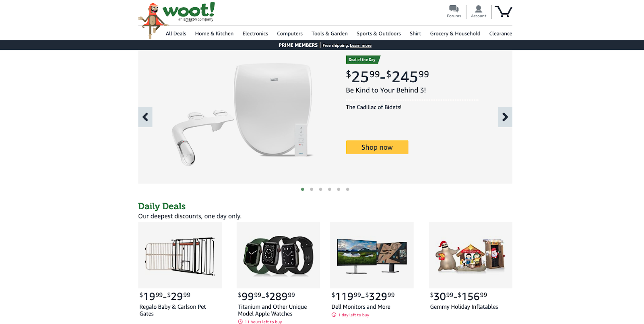This screenshot has width=644, height=324.
Task: Activate the fourth carousel dot
Action: coord(329,189)
